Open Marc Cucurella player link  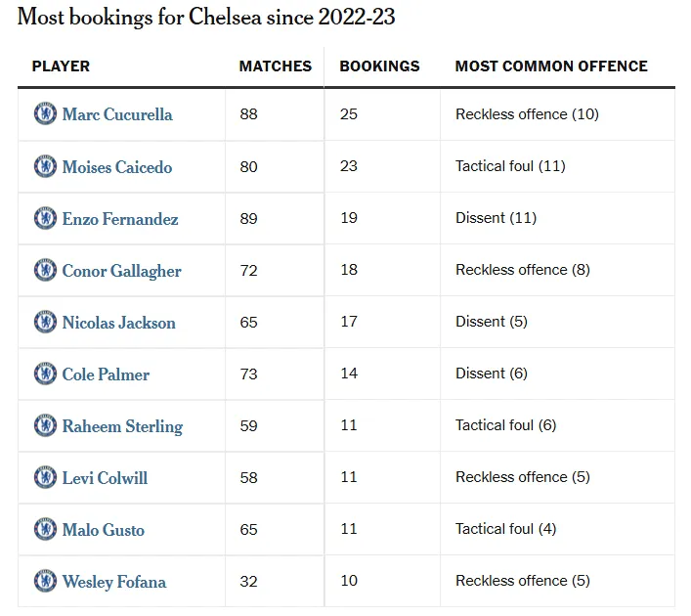click(117, 114)
